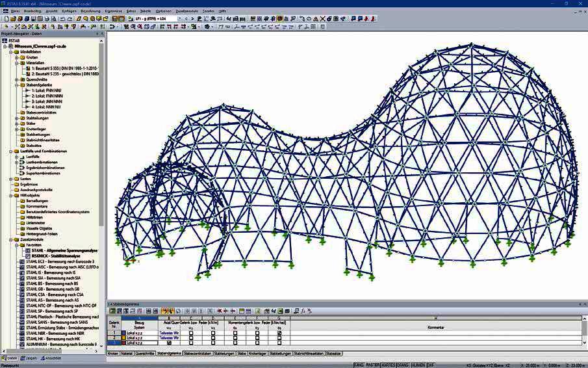Click the red pin icon in top toolbar
Viewport: 588px width, 368px height.
366,18
